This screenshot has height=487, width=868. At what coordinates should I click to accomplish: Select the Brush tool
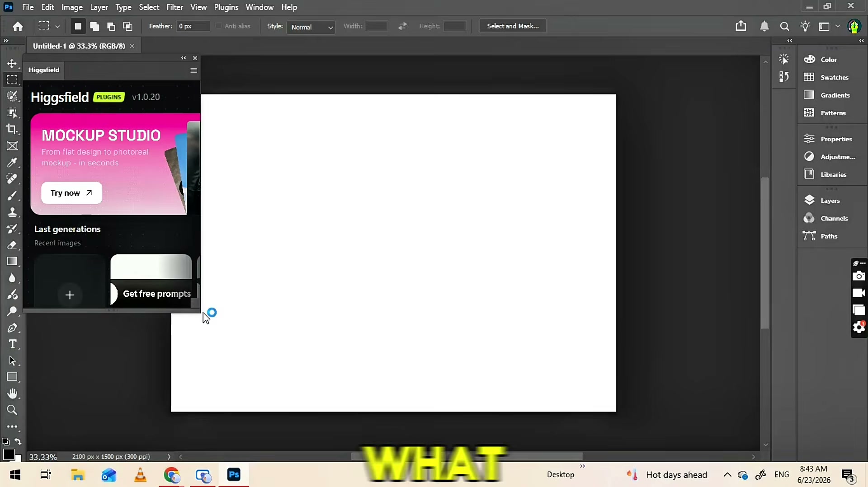tap(12, 196)
